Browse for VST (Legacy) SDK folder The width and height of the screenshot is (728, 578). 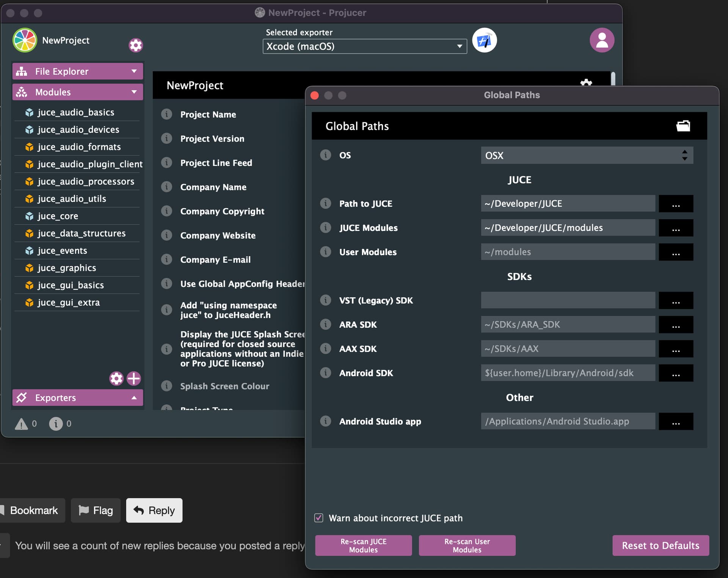click(676, 300)
